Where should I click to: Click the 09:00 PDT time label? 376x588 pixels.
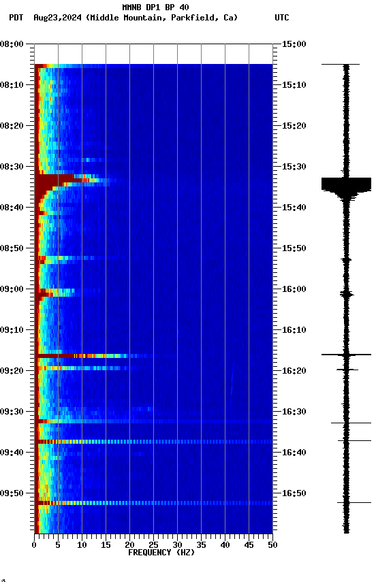point(12,289)
